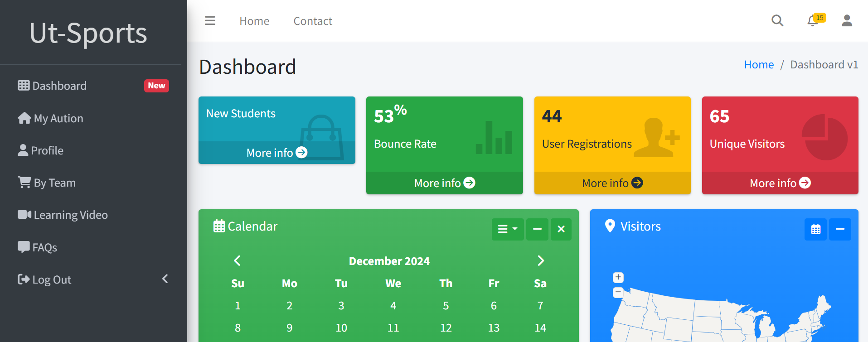The width and height of the screenshot is (868, 342).
Task: Collapse the Visitors map card
Action: (x=840, y=229)
